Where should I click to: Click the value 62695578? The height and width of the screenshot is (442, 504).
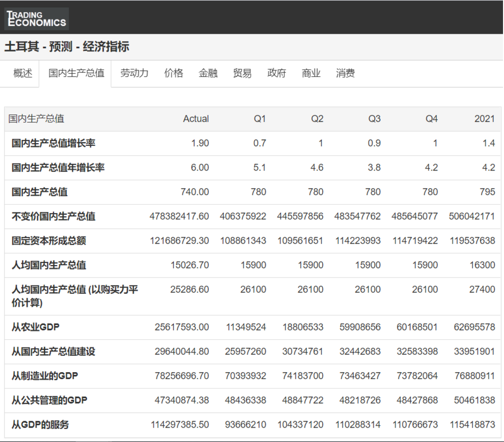tap(474, 327)
